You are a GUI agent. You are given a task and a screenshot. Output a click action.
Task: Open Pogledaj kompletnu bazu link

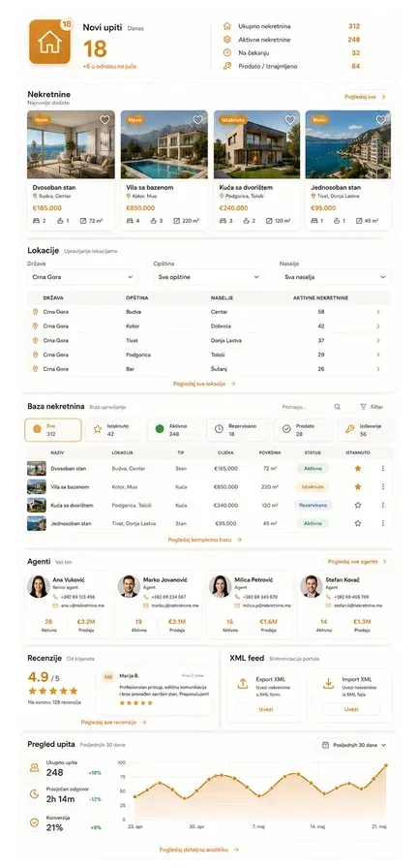[204, 540]
